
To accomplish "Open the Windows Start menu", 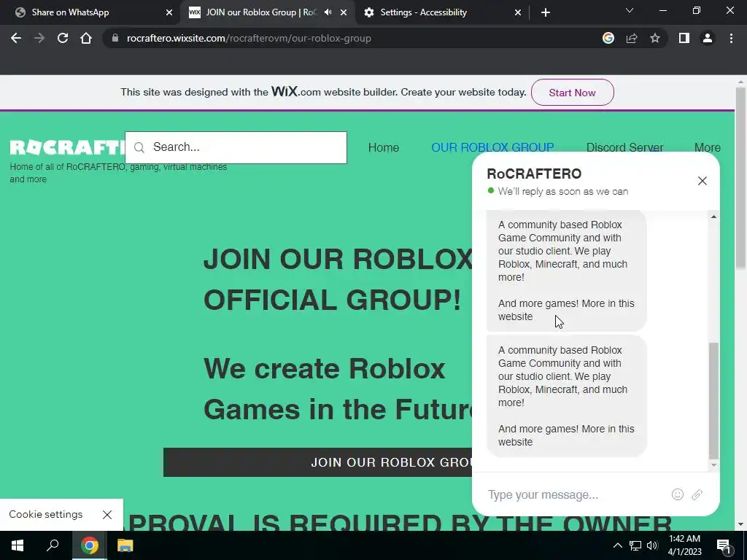I will click(x=18, y=545).
